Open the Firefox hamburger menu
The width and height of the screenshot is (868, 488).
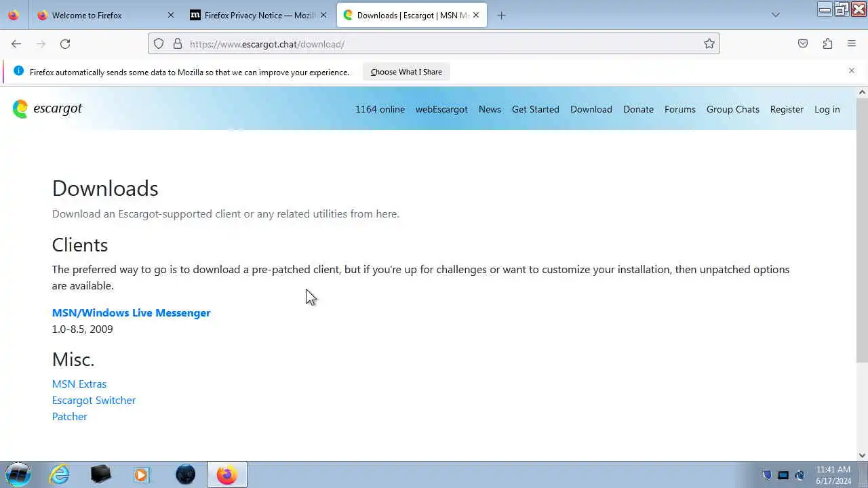tap(852, 43)
